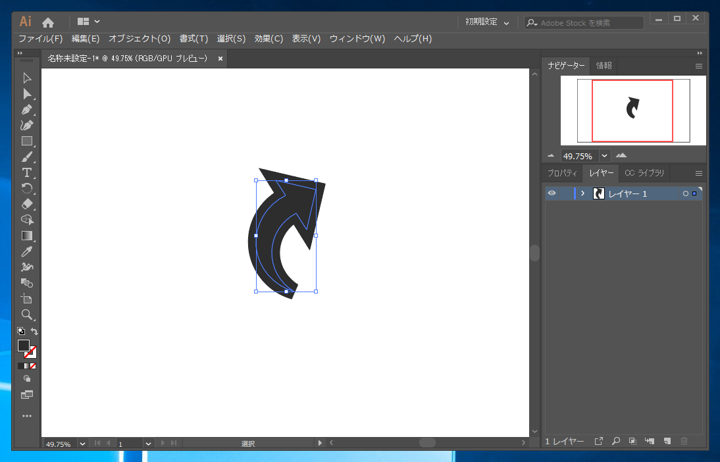Select the Eyedropper tool
720x462 pixels.
pyautogui.click(x=27, y=251)
